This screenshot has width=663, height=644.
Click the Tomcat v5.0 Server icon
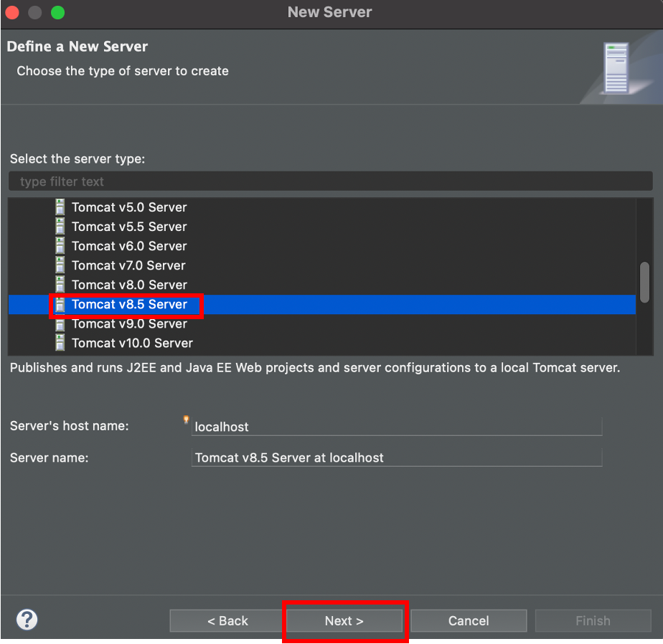[60, 207]
